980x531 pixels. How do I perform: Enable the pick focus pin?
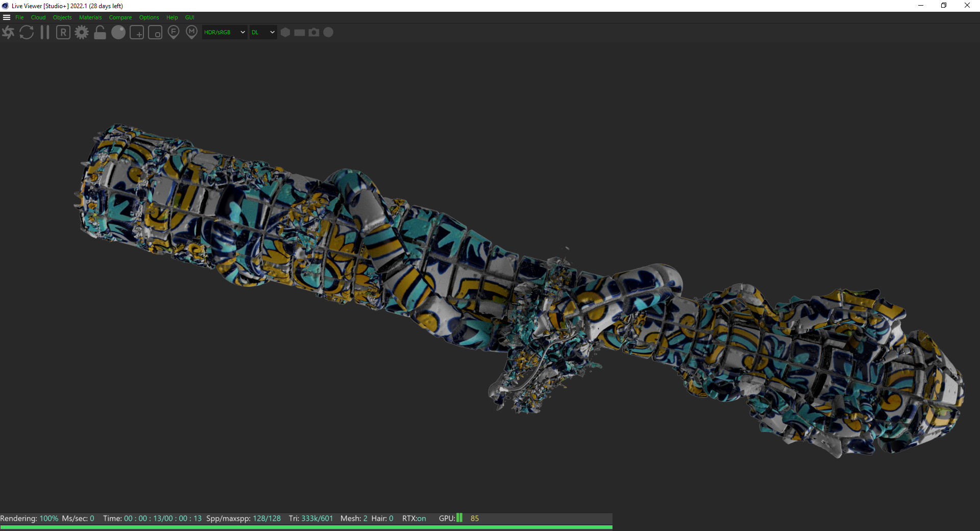pos(174,33)
